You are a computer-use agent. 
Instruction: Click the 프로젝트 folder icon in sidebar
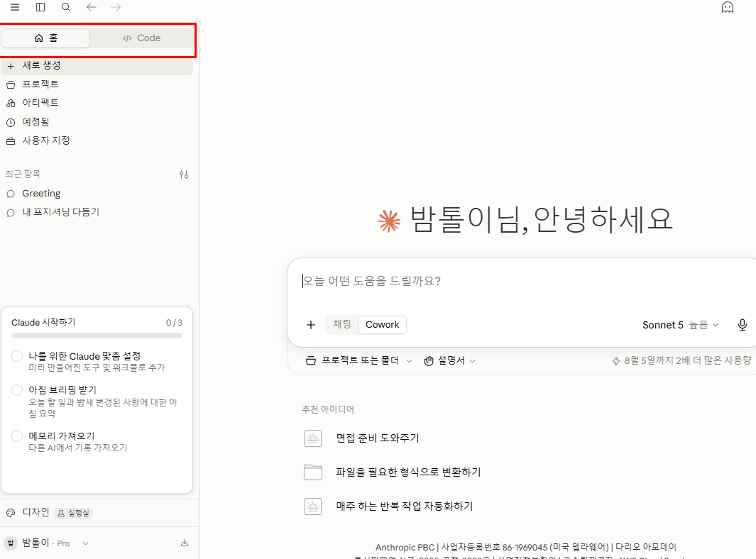(x=11, y=85)
